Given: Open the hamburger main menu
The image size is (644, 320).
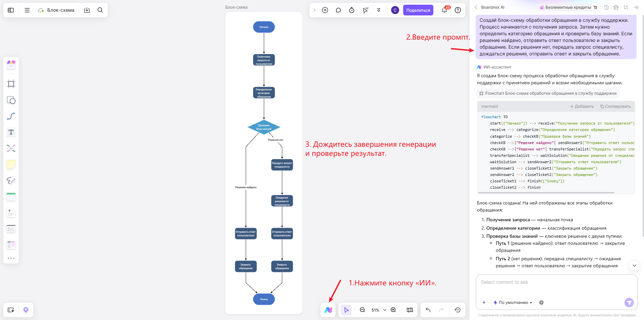Looking at the screenshot, I should click(x=27, y=10).
